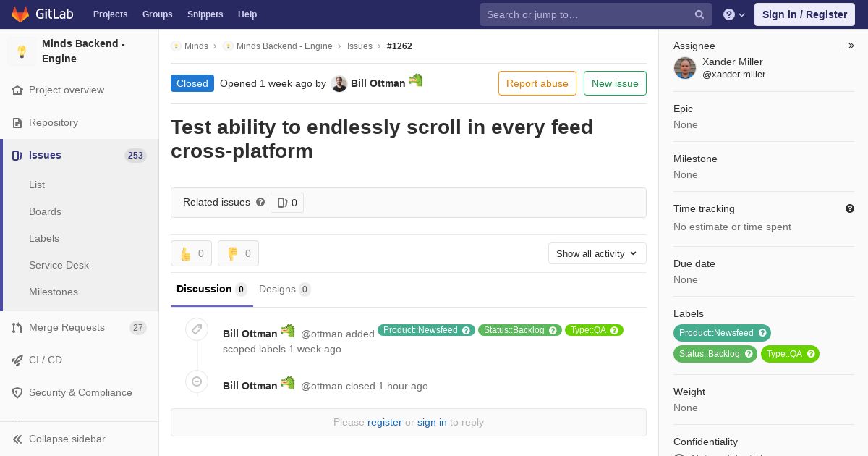Open the Help question mark menu
868x456 pixels.
click(x=733, y=14)
